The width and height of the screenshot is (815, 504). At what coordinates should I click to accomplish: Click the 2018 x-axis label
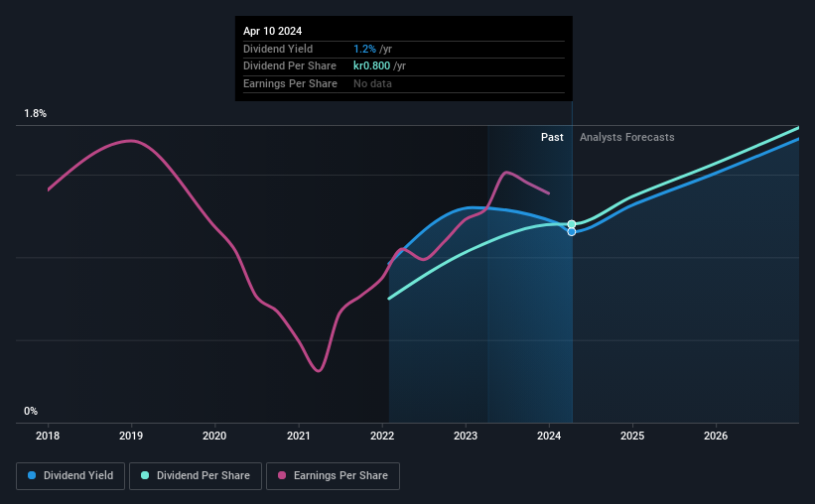click(48, 436)
